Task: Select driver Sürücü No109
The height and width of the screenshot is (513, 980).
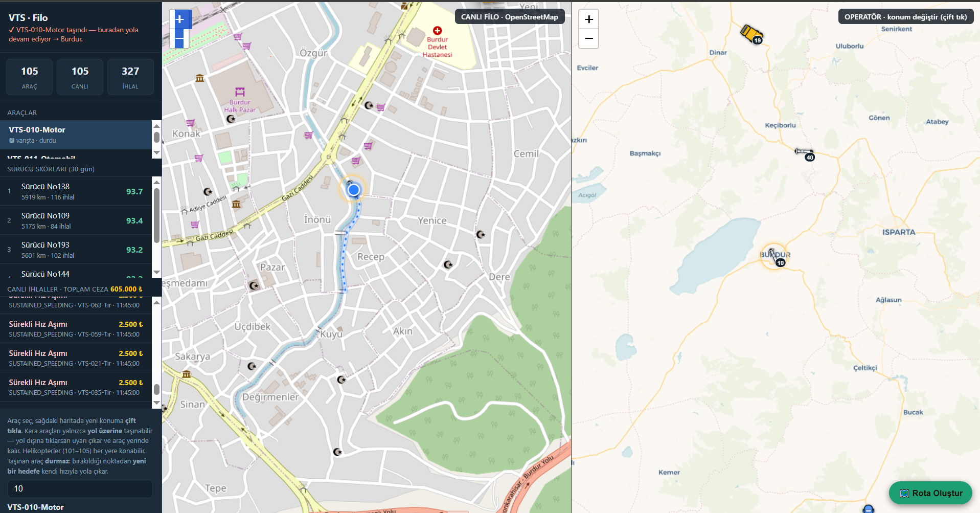Action: tap(76, 220)
